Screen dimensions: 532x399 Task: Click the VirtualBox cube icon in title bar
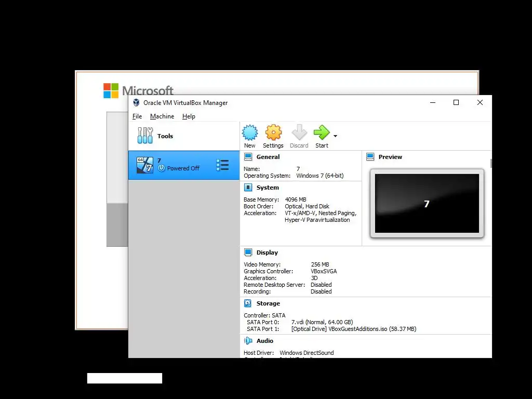[137, 102]
